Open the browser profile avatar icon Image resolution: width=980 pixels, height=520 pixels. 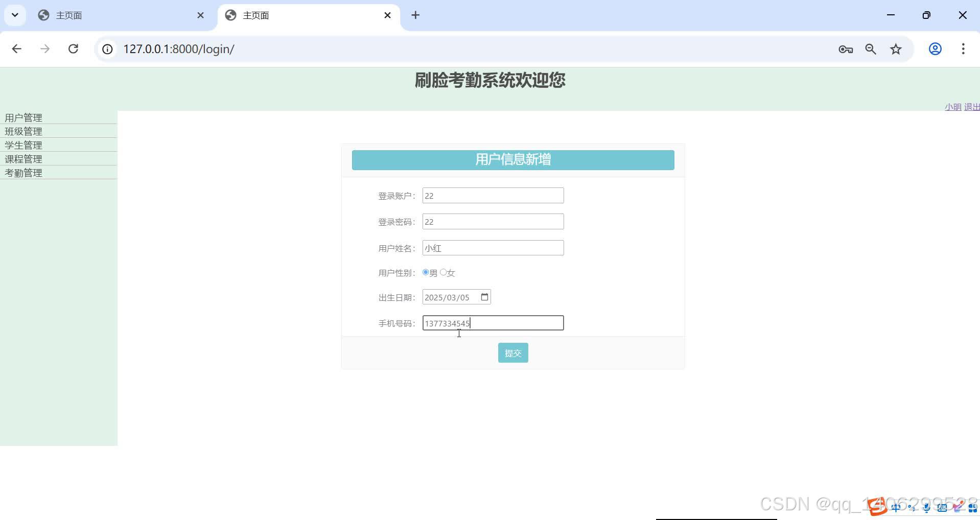[935, 49]
